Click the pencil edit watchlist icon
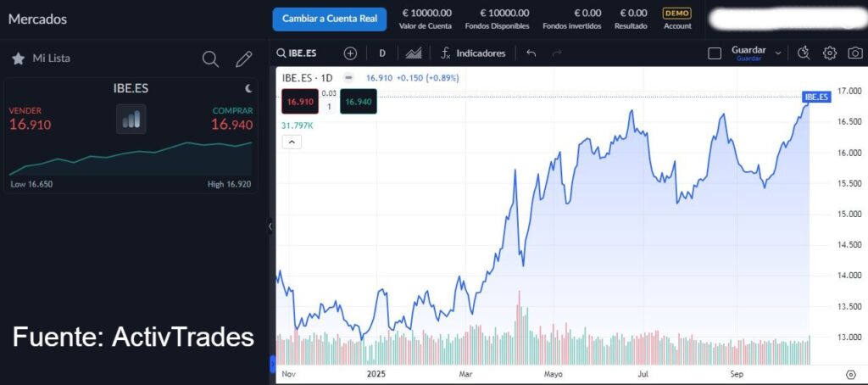 tap(244, 59)
